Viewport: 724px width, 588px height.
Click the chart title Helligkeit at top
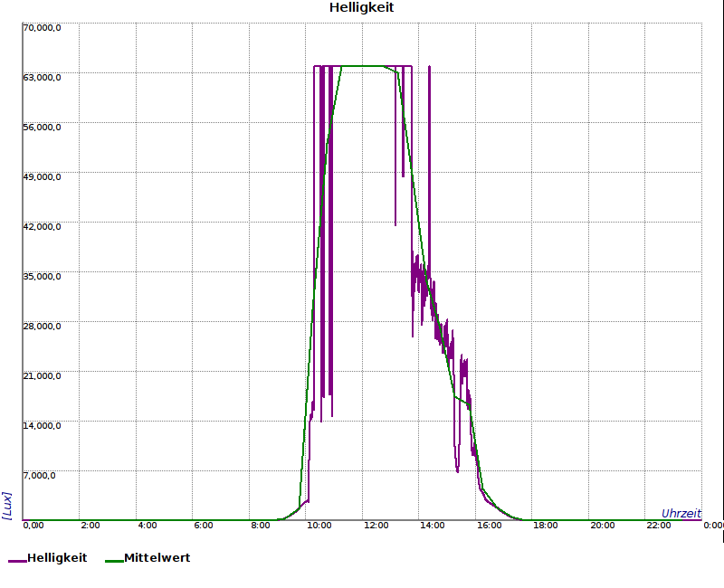pyautogui.click(x=362, y=8)
